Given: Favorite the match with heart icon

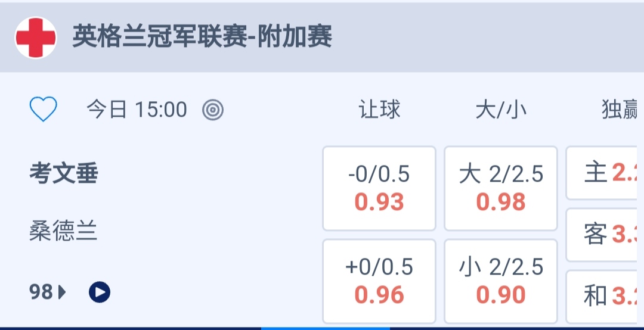Looking at the screenshot, I should pos(44,110).
